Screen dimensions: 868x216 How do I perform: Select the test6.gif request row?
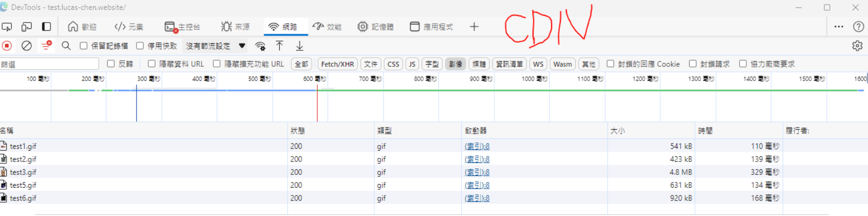(x=434, y=197)
